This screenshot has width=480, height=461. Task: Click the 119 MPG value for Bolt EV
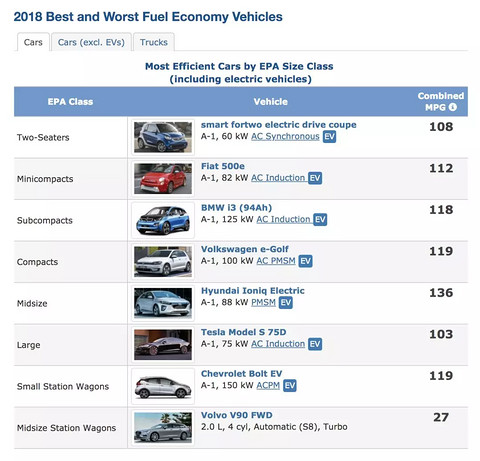coord(441,376)
